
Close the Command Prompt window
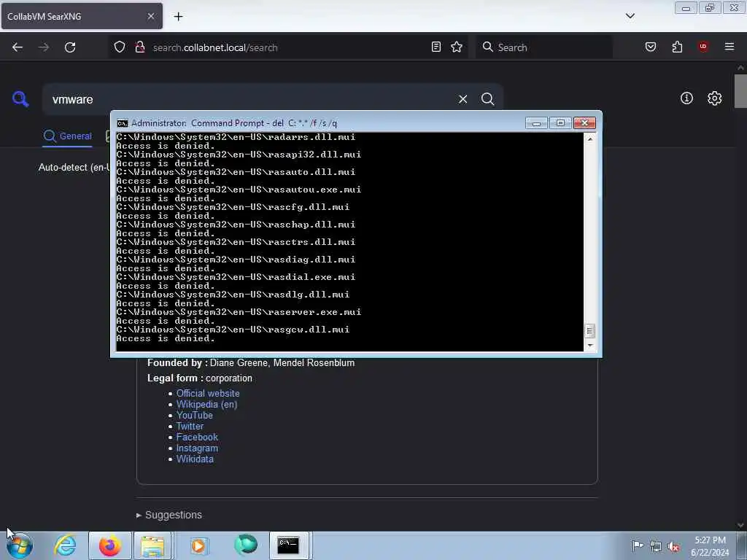point(584,123)
